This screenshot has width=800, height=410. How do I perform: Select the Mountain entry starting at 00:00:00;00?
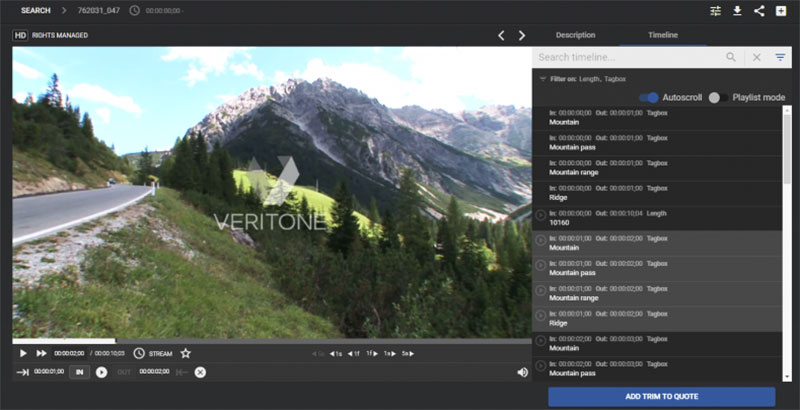tap(657, 118)
